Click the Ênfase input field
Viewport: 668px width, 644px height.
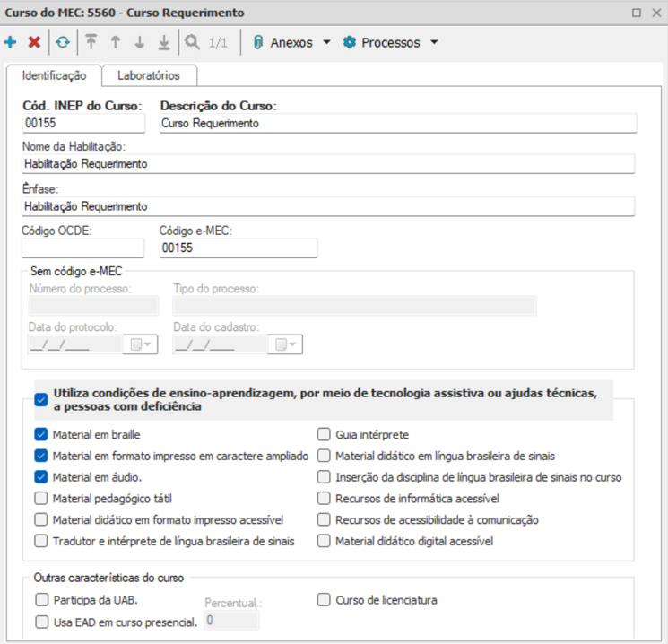tap(328, 206)
